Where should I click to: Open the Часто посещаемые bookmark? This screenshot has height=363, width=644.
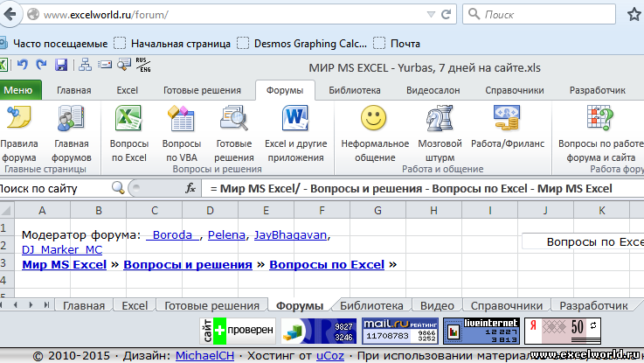54,44
